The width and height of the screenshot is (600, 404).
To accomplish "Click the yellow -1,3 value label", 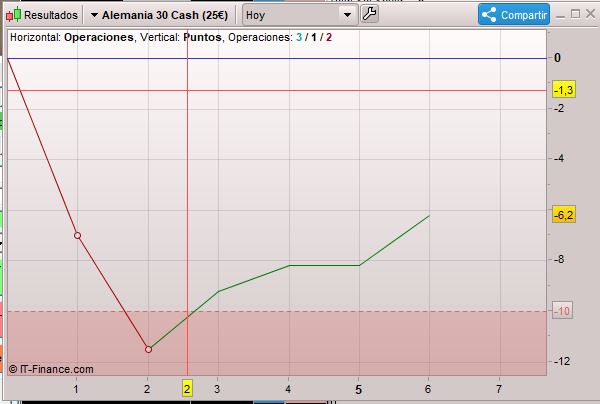I will point(564,90).
